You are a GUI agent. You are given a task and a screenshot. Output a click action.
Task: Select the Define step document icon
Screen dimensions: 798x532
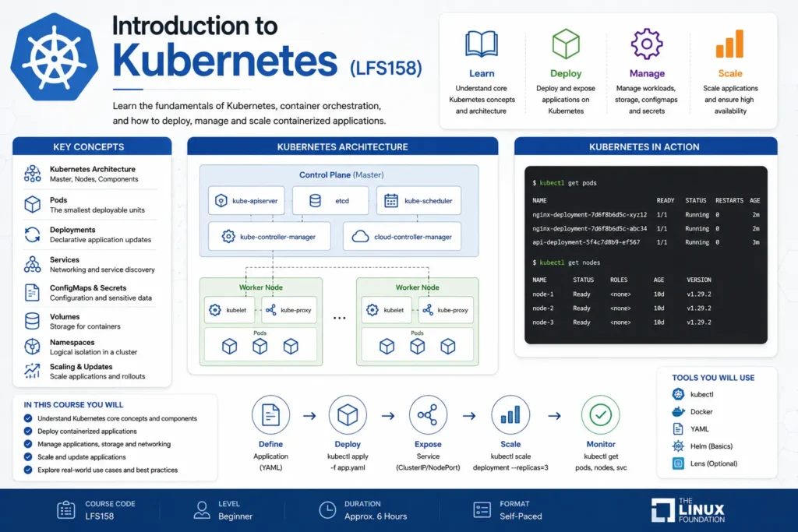(270, 415)
